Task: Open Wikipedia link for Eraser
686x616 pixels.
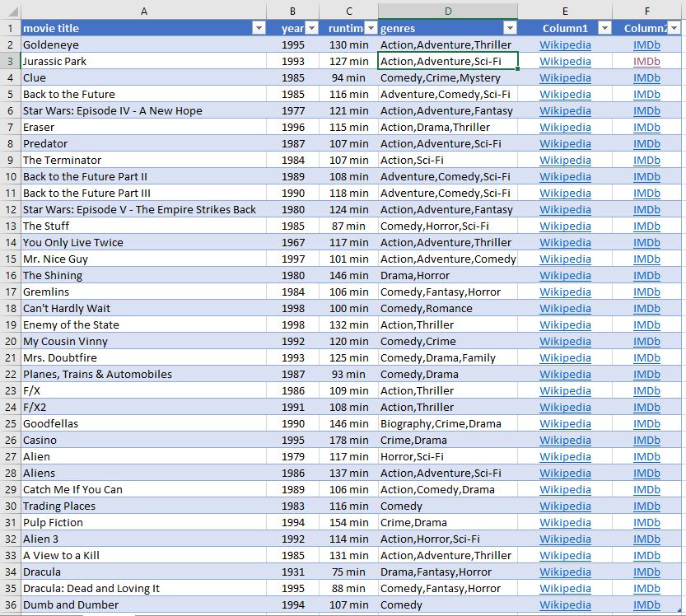Action: [565, 128]
